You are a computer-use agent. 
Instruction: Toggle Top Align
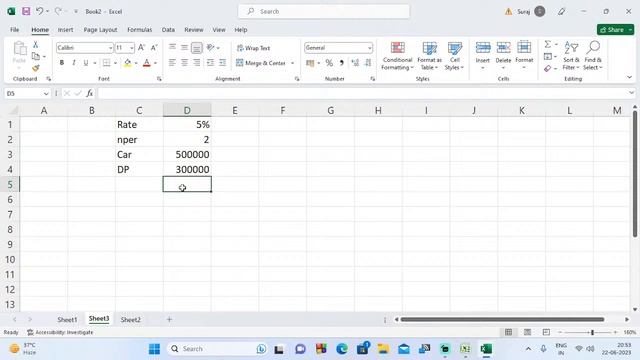point(173,48)
